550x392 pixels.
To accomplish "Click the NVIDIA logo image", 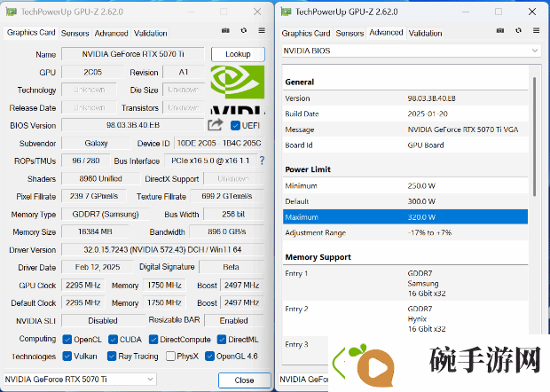I will coord(238,90).
